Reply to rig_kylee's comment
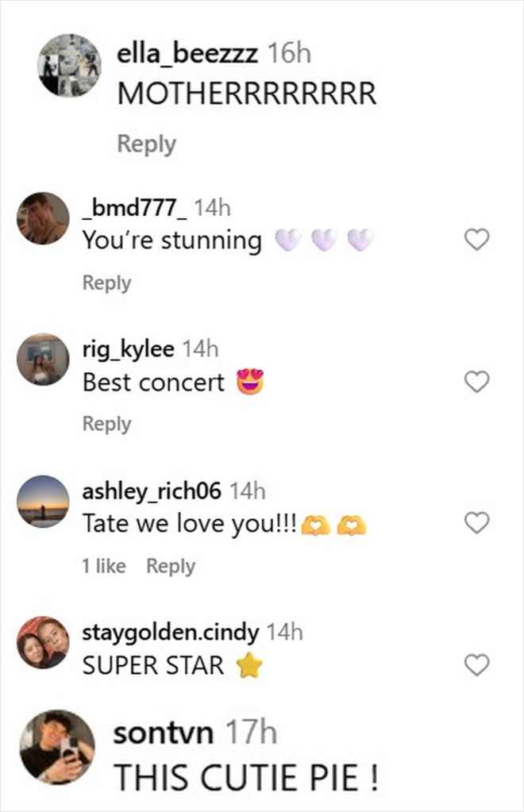This screenshot has width=524, height=812. click(x=106, y=424)
